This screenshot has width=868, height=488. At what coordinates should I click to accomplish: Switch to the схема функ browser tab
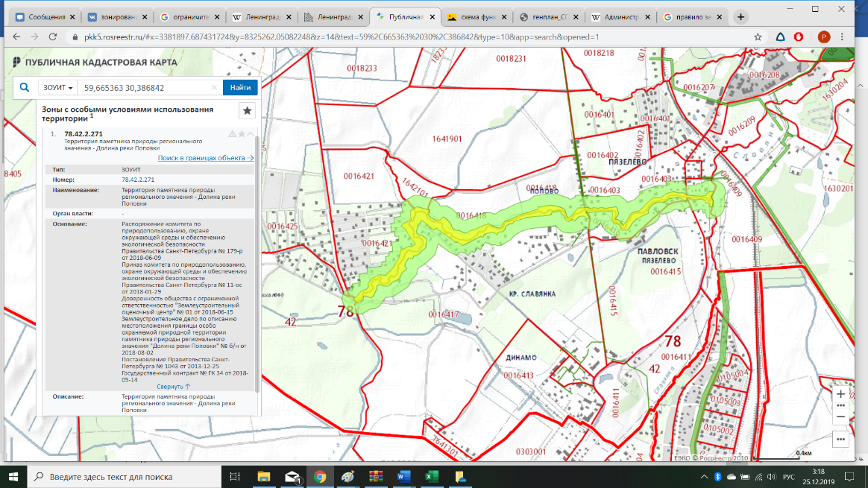pos(477,17)
